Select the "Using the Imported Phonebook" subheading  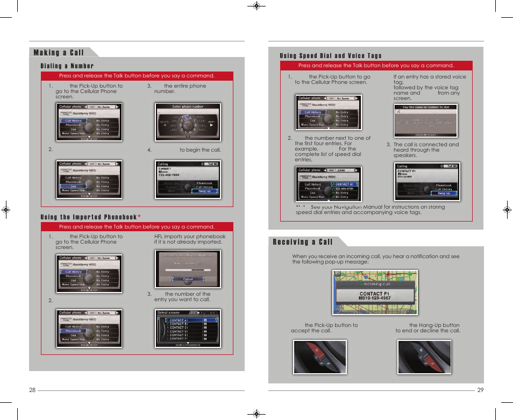pos(89,217)
